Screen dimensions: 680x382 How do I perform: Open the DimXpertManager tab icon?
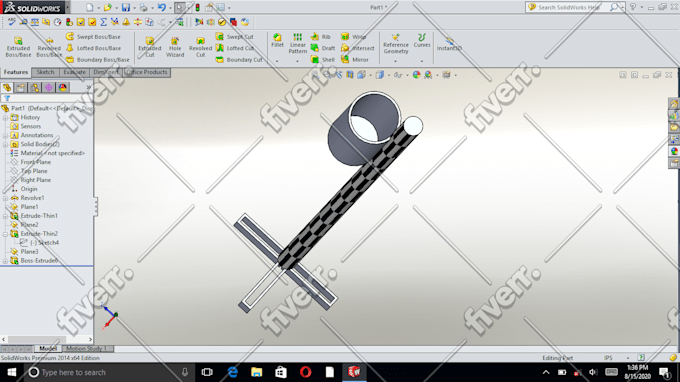[x=49, y=88]
